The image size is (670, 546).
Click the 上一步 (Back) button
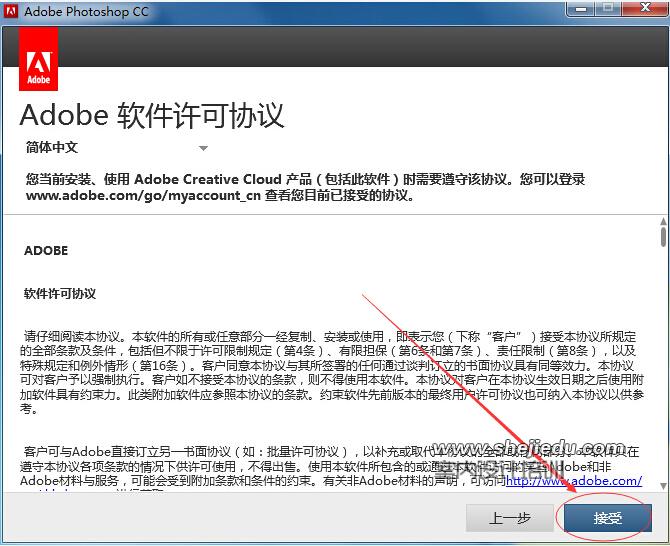pos(509,518)
